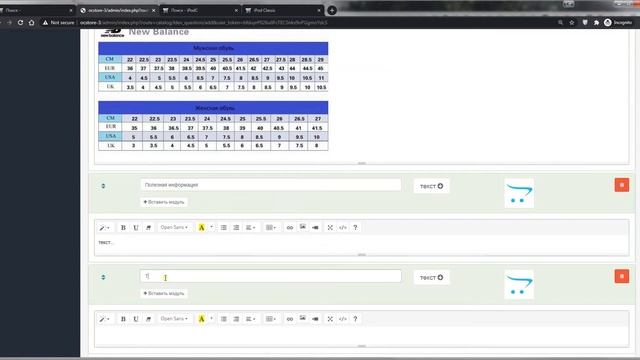Screen dimensions: 640x360
Task: Insert an ordered list in the bottom editor
Action: pyautogui.click(x=236, y=319)
